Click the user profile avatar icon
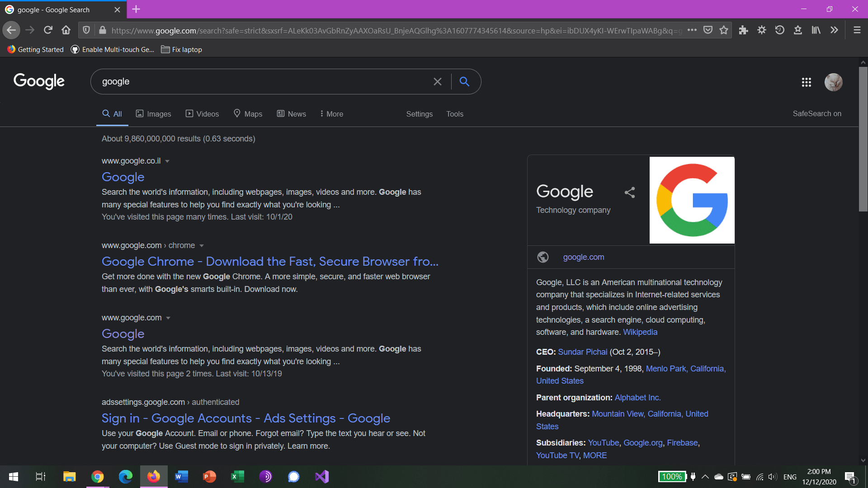868x488 pixels. 834,82
